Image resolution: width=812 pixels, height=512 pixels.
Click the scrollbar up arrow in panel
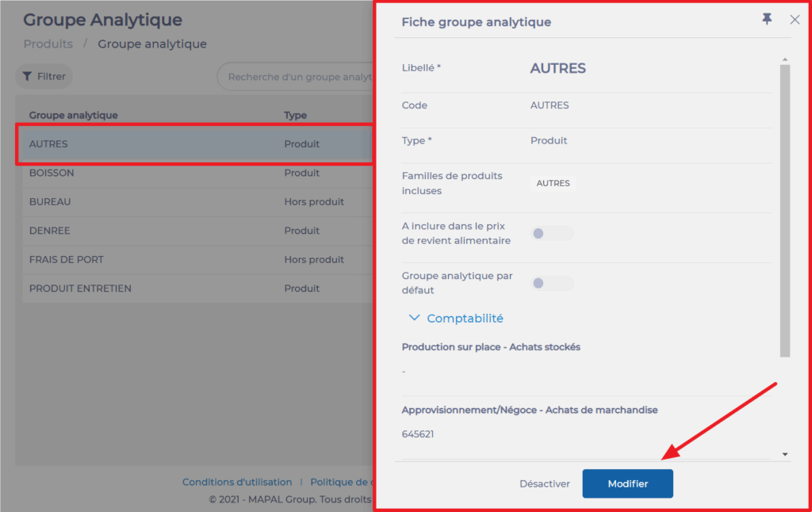(785, 59)
